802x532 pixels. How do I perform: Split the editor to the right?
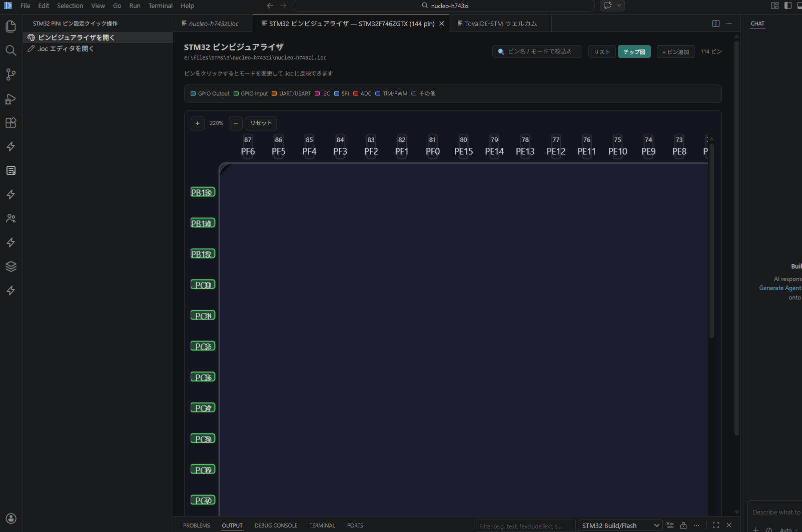click(715, 23)
